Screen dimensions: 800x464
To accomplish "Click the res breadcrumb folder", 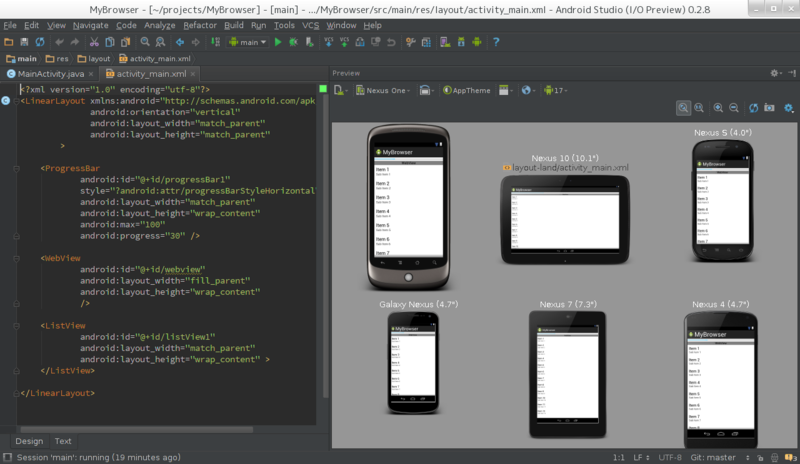I will click(x=57, y=59).
